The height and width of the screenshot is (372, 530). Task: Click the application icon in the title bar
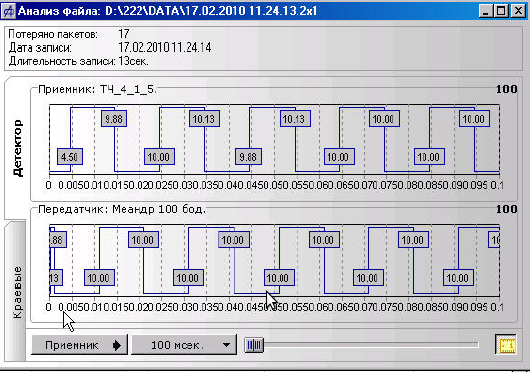pyautogui.click(x=8, y=10)
